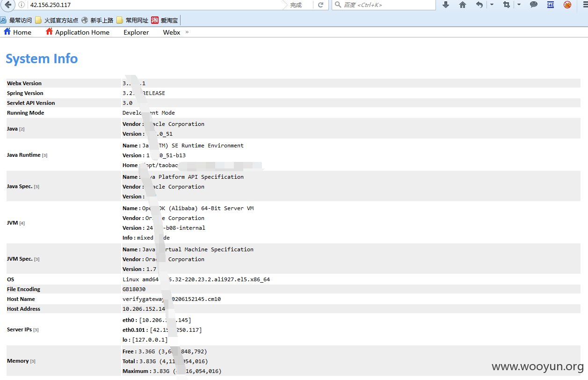The height and width of the screenshot is (380, 588).
Task: Open the chat bubble icon
Action: (x=534, y=5)
